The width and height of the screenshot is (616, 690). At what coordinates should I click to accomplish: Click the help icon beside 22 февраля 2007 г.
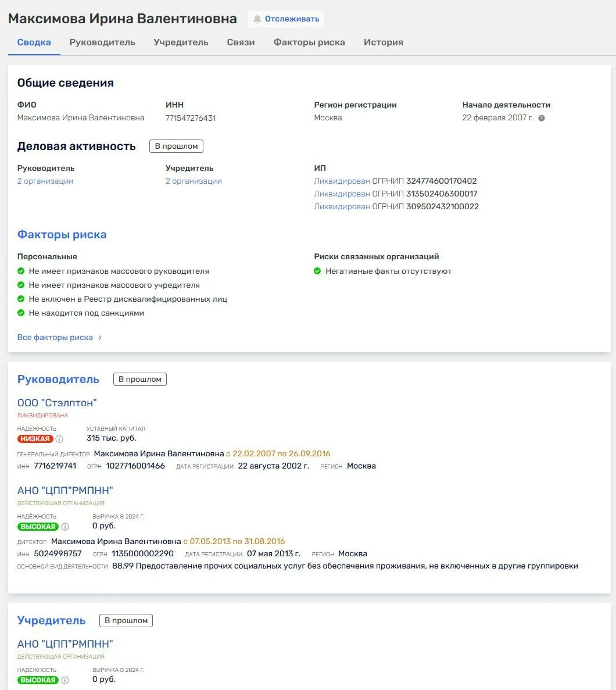click(x=542, y=119)
